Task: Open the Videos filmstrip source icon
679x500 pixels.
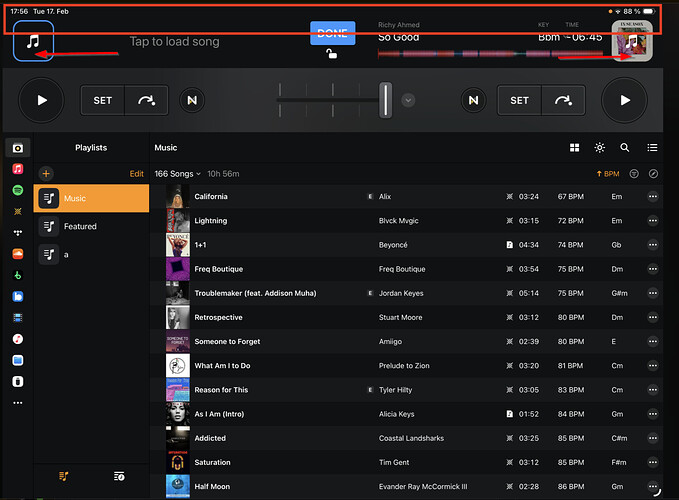Action: pos(18,318)
